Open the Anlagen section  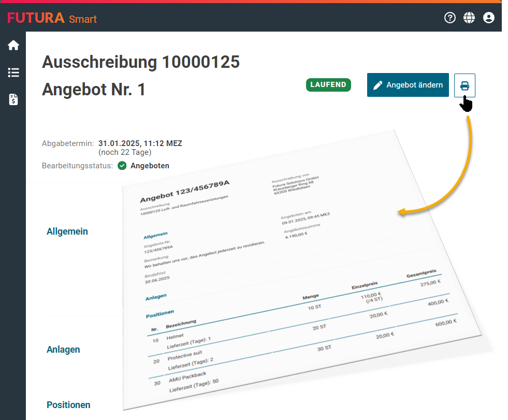tap(63, 350)
